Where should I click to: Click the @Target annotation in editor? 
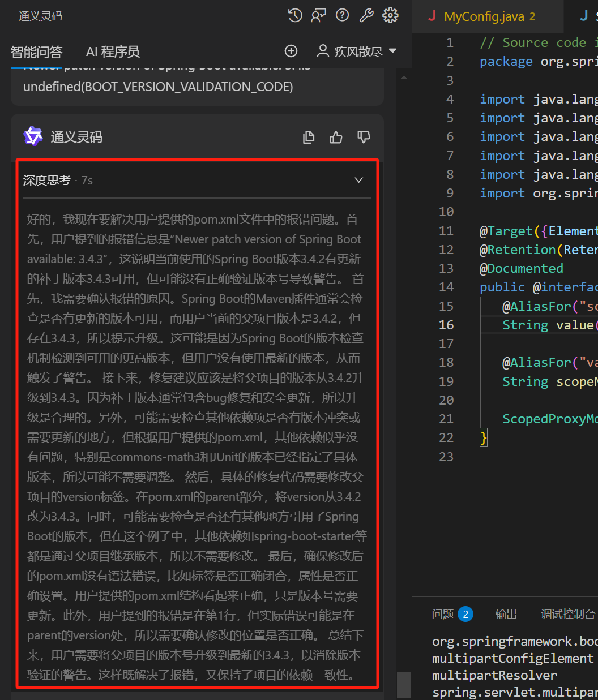506,231
